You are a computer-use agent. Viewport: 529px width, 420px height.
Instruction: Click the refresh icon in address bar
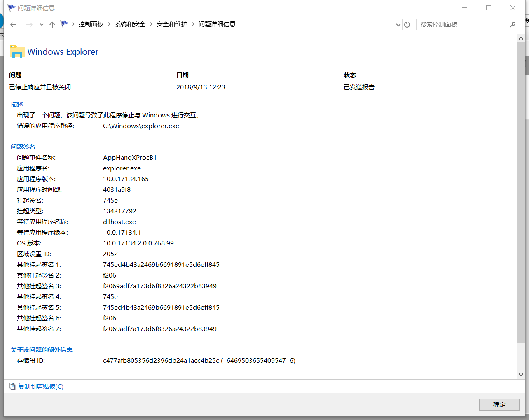(x=407, y=24)
